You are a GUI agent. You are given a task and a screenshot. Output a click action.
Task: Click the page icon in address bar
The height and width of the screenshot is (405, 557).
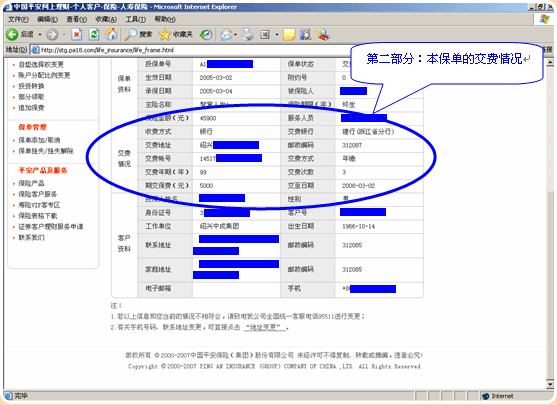pos(35,50)
